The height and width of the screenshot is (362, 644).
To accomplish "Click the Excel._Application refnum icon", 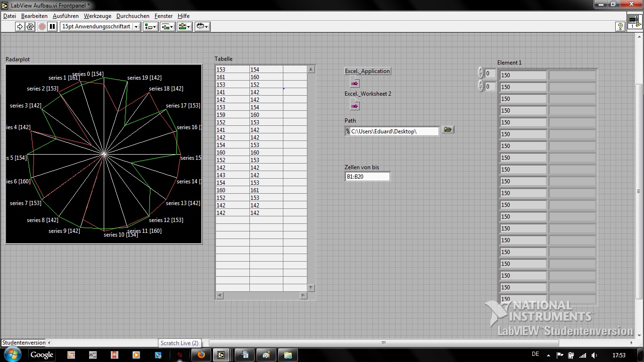I will pos(355,83).
